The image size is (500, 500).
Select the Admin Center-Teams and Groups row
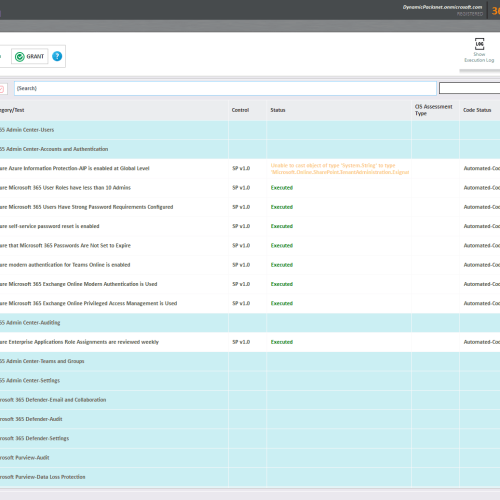pos(250,361)
